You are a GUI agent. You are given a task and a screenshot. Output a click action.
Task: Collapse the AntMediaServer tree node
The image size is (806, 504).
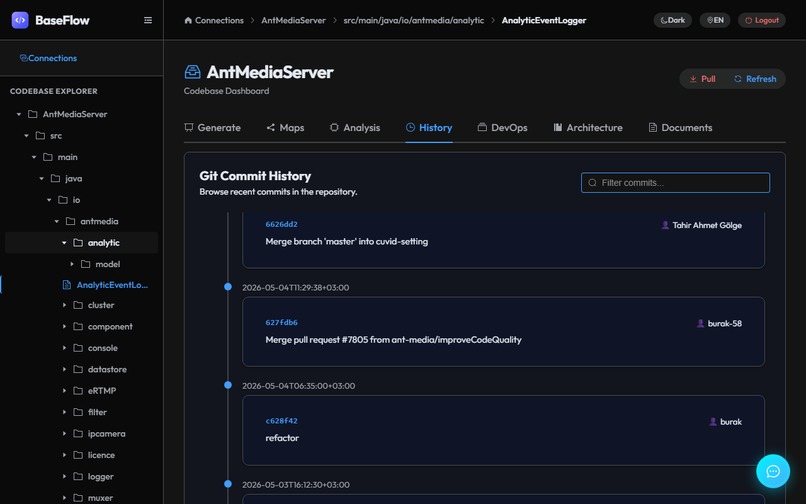[19, 114]
